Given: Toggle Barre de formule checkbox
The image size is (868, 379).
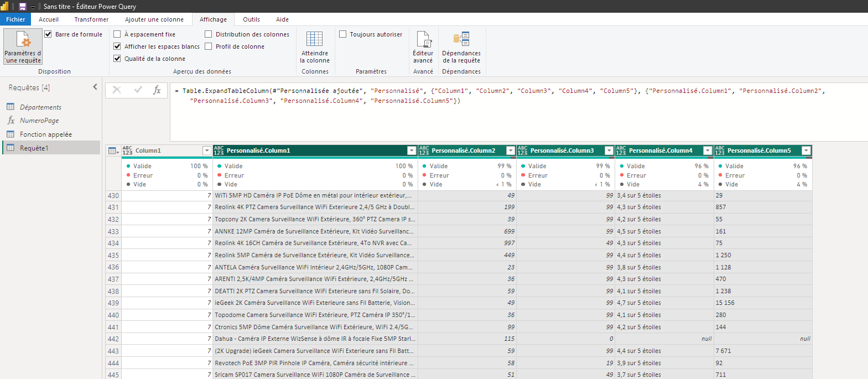Looking at the screenshot, I should pos(48,34).
